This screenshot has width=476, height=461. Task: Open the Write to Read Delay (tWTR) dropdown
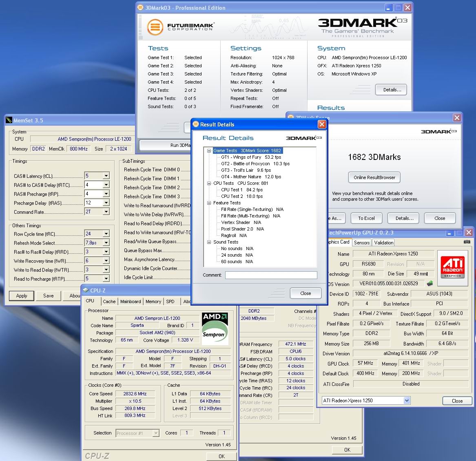[106, 269]
